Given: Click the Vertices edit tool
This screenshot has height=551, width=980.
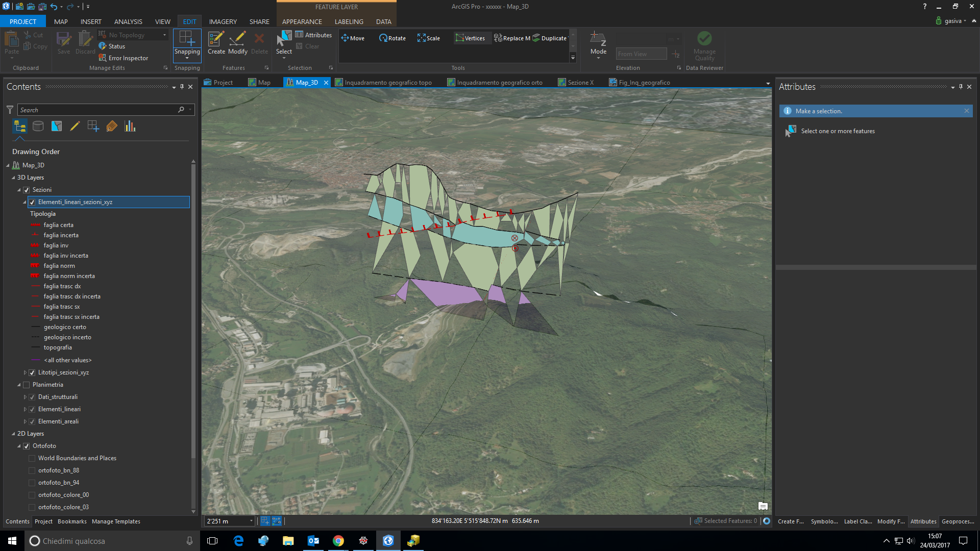Looking at the screenshot, I should tap(470, 38).
